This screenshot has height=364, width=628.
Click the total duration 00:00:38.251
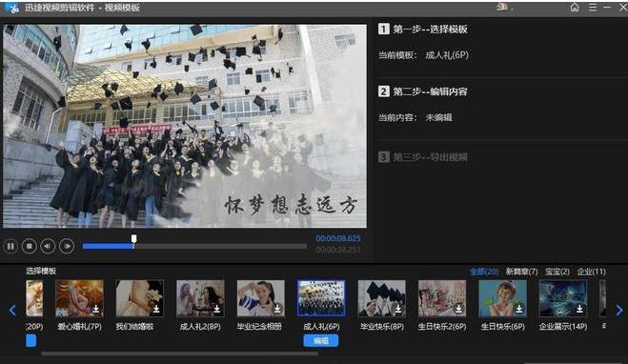coord(338,250)
